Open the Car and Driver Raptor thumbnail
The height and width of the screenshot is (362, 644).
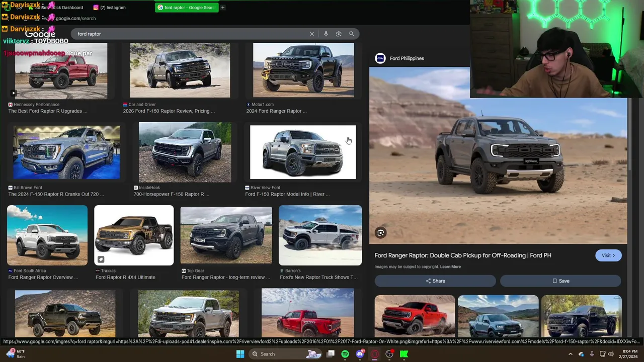(x=180, y=70)
